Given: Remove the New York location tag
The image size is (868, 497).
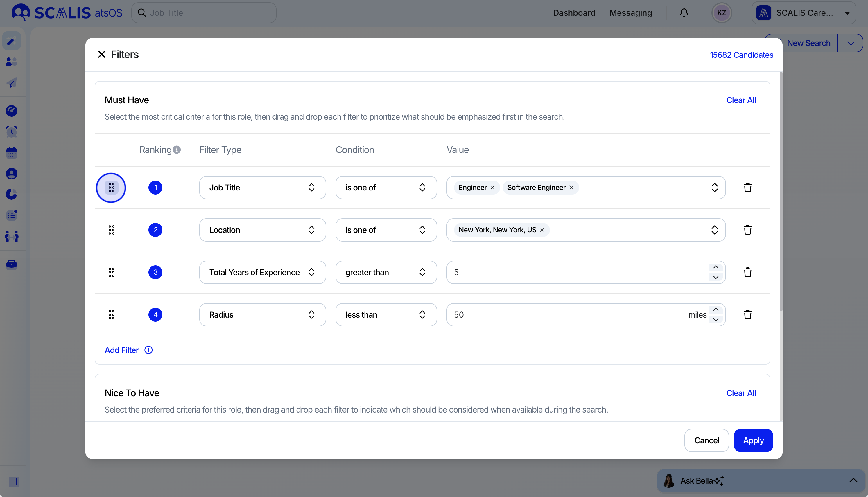Looking at the screenshot, I should pyautogui.click(x=542, y=230).
